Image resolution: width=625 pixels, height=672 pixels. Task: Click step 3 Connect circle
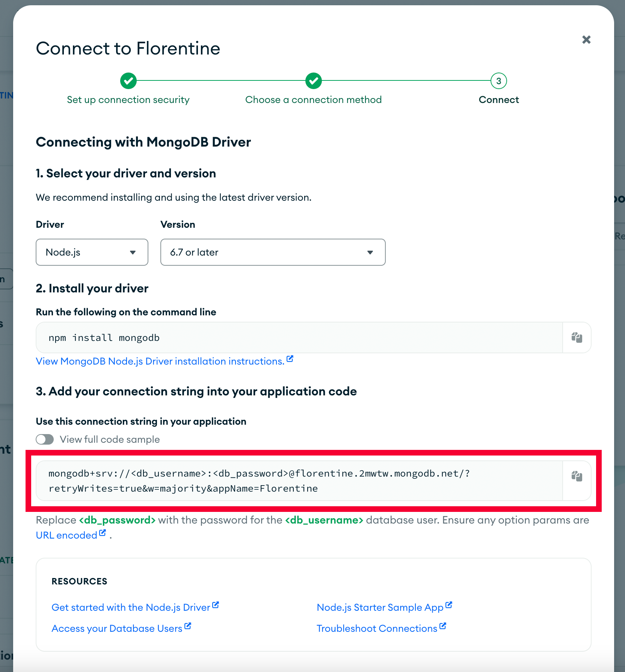click(499, 81)
